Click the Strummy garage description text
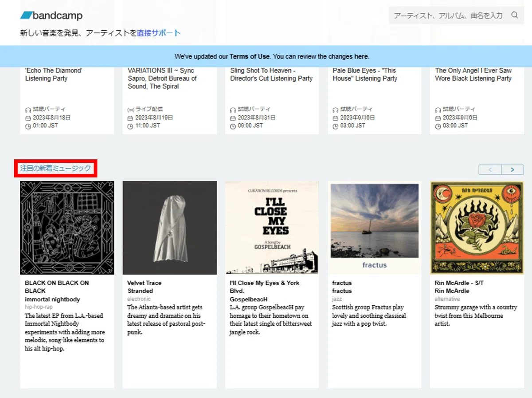 476,315
